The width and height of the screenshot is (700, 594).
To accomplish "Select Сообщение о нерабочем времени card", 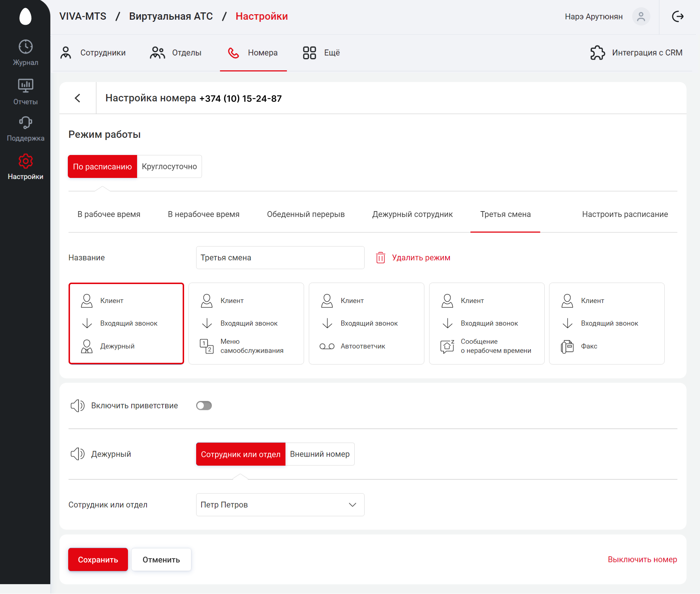I will 487,323.
